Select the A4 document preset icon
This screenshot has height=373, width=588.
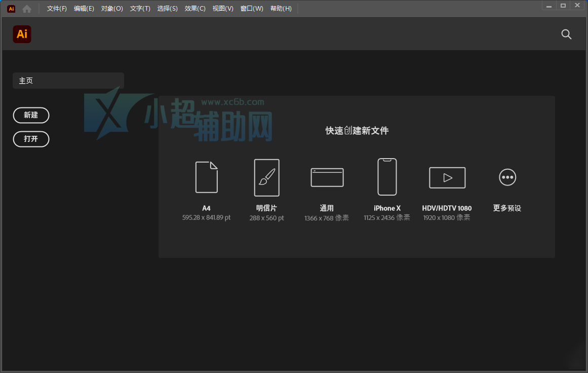tap(207, 177)
